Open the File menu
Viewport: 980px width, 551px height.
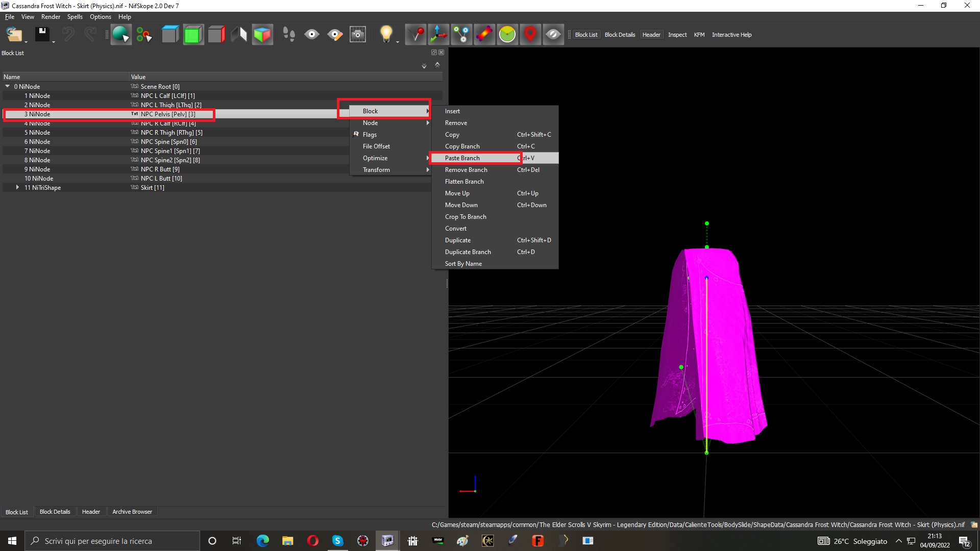click(10, 17)
